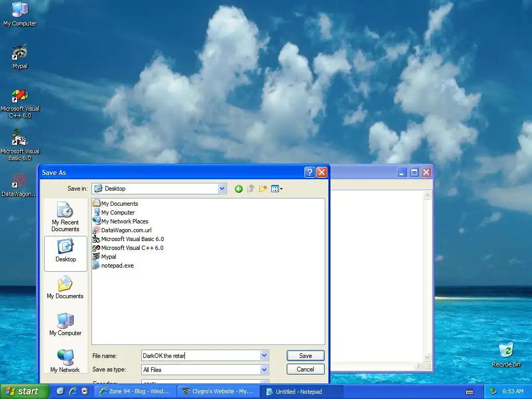Go back to last folder visited
This screenshot has width=532, height=399.
tap(238, 189)
